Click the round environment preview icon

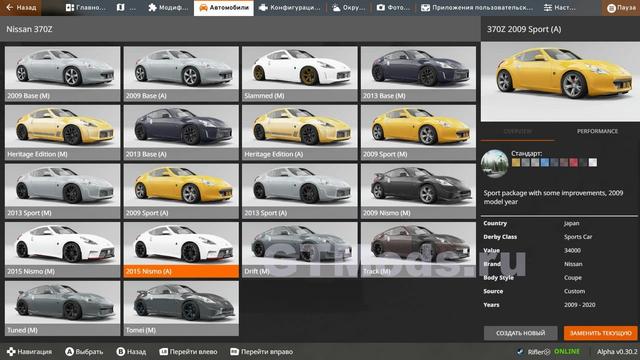(495, 163)
